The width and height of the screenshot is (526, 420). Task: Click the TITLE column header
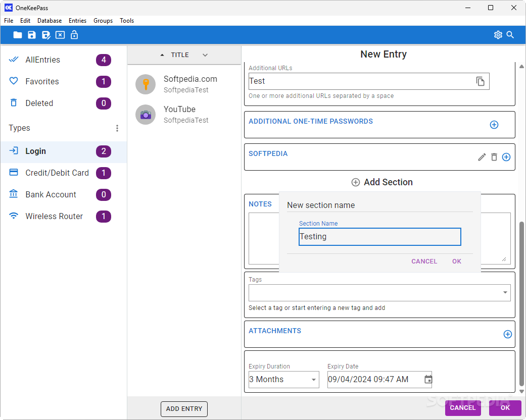pos(180,55)
